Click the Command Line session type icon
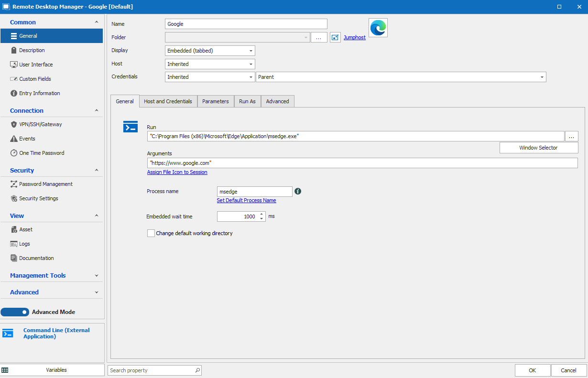 pyautogui.click(x=8, y=333)
